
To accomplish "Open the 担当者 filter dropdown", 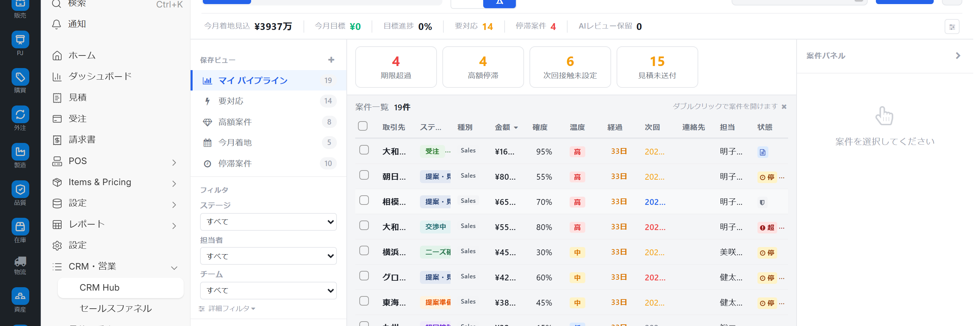I will 268,256.
